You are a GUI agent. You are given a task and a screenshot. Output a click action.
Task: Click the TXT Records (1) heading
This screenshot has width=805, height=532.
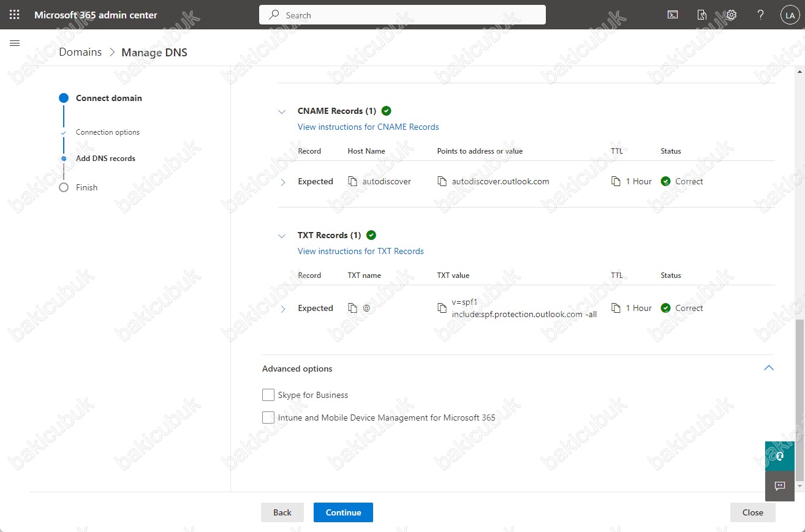(x=330, y=235)
